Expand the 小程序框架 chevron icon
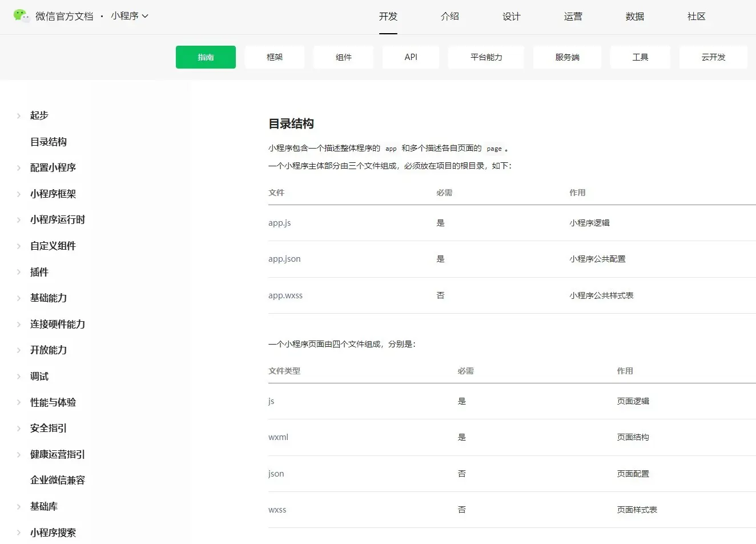 coord(19,194)
